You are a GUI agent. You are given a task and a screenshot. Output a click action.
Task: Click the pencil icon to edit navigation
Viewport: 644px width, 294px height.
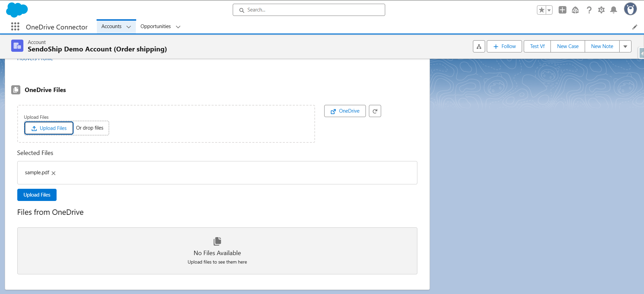click(x=635, y=27)
